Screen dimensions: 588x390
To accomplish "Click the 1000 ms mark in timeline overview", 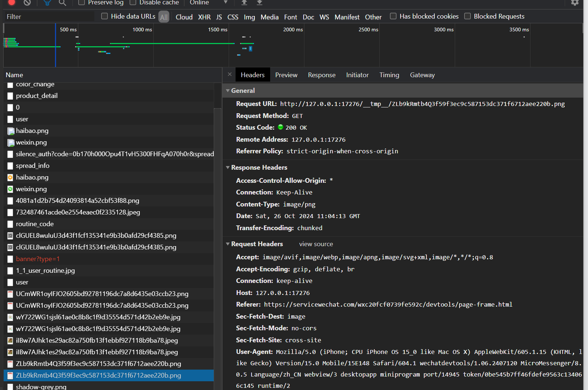I will point(142,29).
